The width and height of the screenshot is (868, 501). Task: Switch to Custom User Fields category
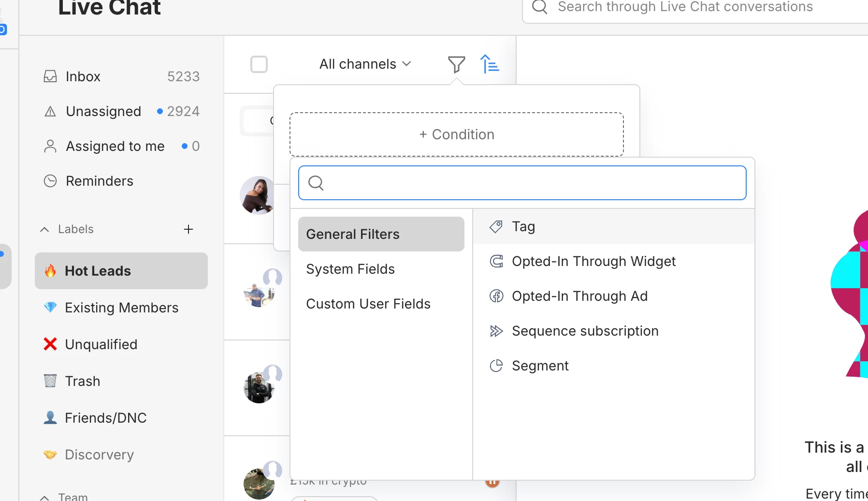(368, 304)
